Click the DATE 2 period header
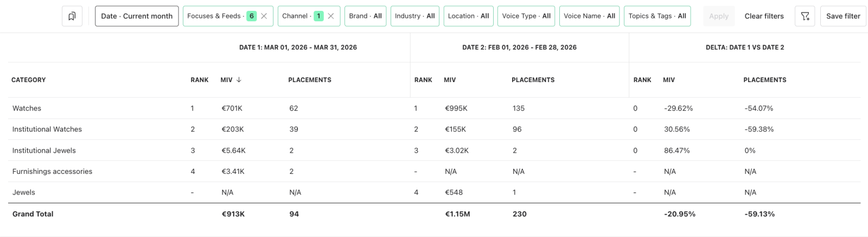 [x=519, y=47]
